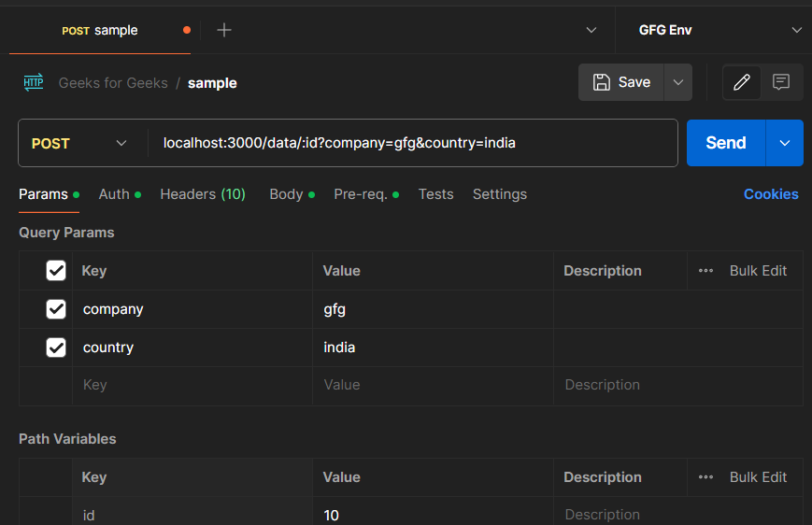This screenshot has width=812, height=525.
Task: Open Query Params three-dots options
Action: point(706,271)
